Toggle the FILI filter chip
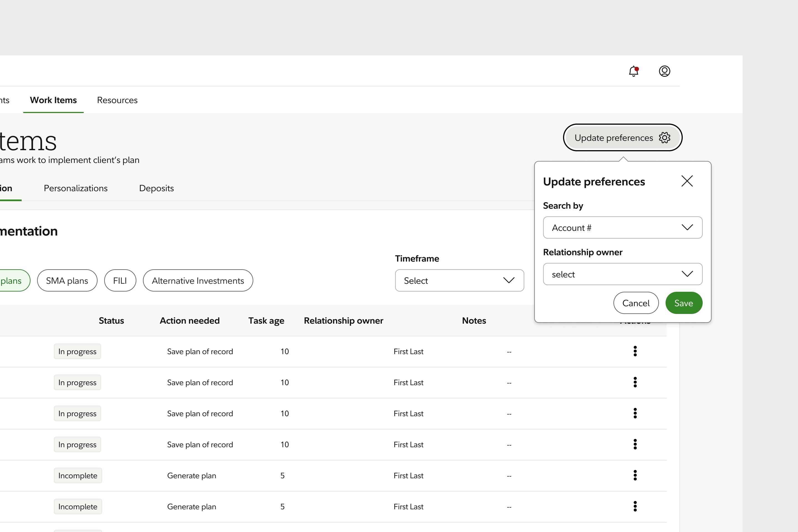798x532 pixels. coord(120,280)
